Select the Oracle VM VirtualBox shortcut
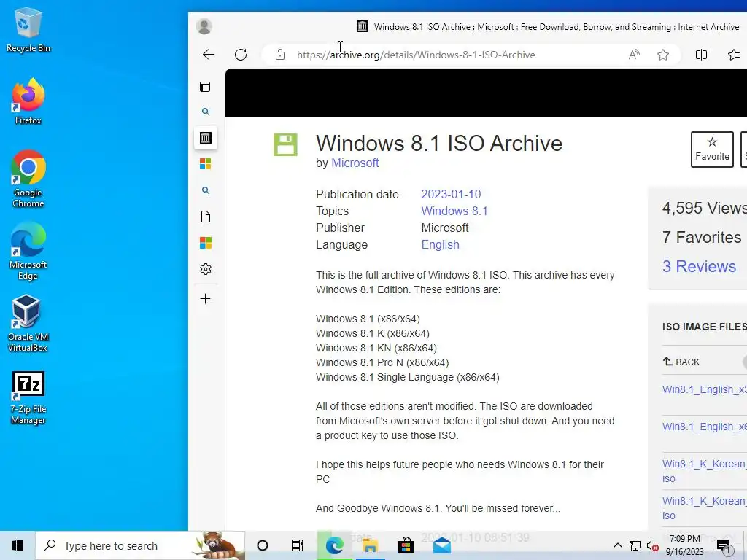This screenshot has width=747, height=560. click(x=28, y=323)
